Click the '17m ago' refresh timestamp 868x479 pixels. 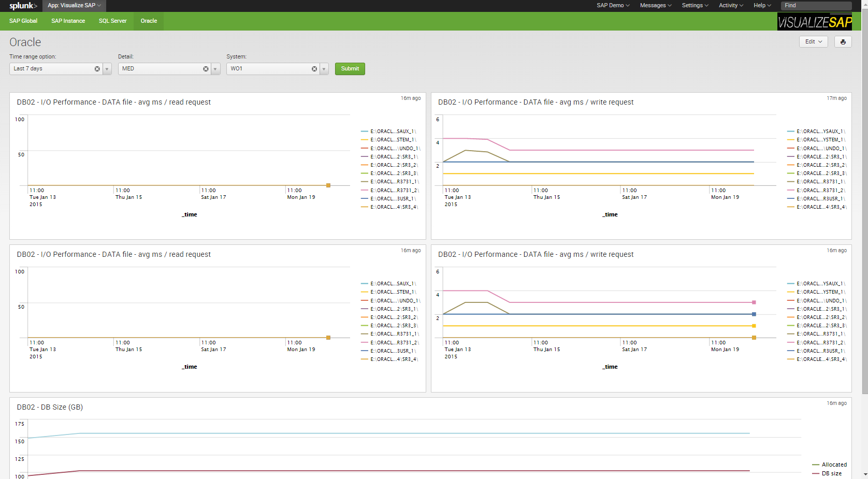[836, 98]
